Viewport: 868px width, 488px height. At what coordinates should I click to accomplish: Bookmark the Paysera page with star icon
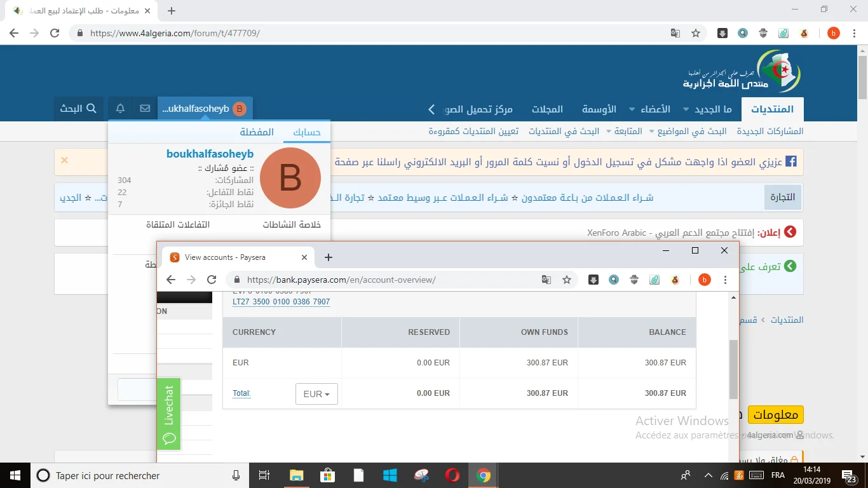[x=567, y=280]
